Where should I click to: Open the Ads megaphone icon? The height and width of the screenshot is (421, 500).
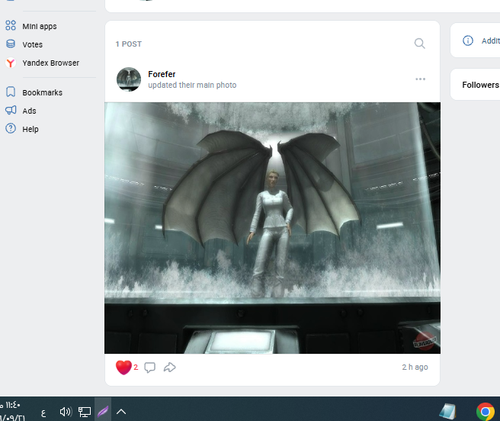pos(11,110)
